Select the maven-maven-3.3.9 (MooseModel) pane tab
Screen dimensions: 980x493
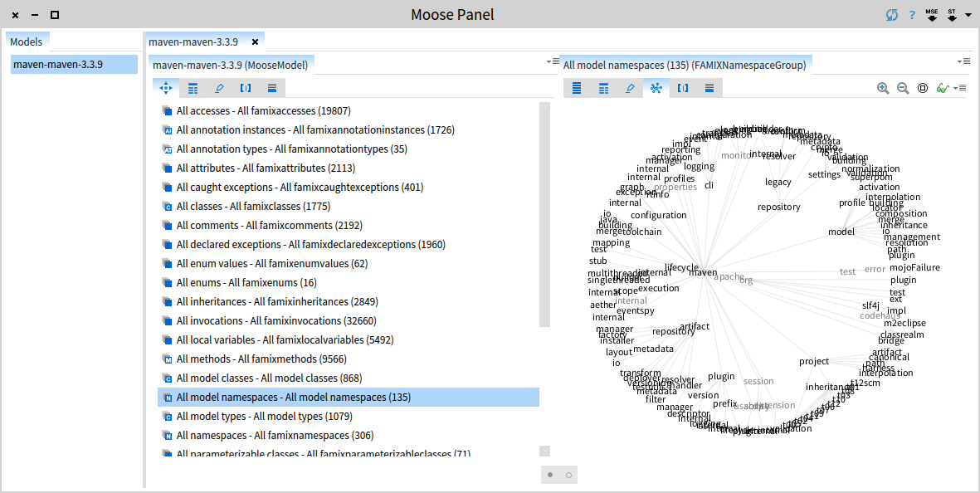tap(231, 65)
